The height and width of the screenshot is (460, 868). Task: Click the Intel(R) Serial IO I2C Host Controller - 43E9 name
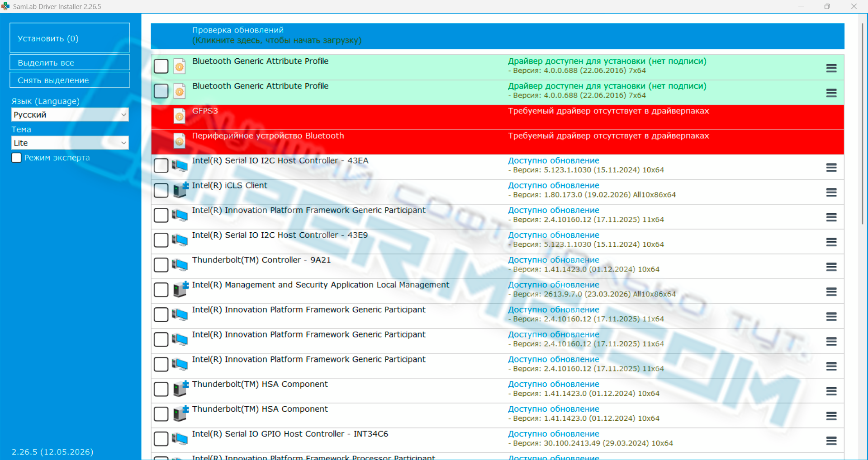point(280,235)
